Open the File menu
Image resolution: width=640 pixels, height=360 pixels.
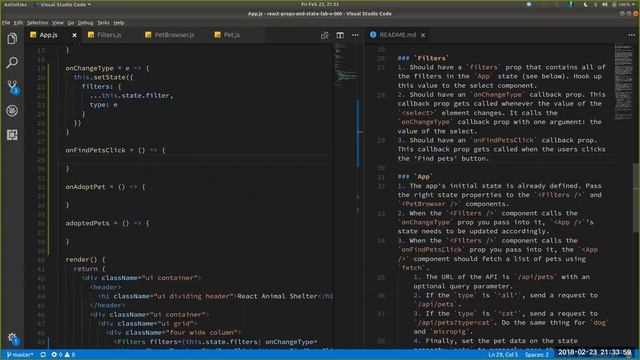point(6,23)
